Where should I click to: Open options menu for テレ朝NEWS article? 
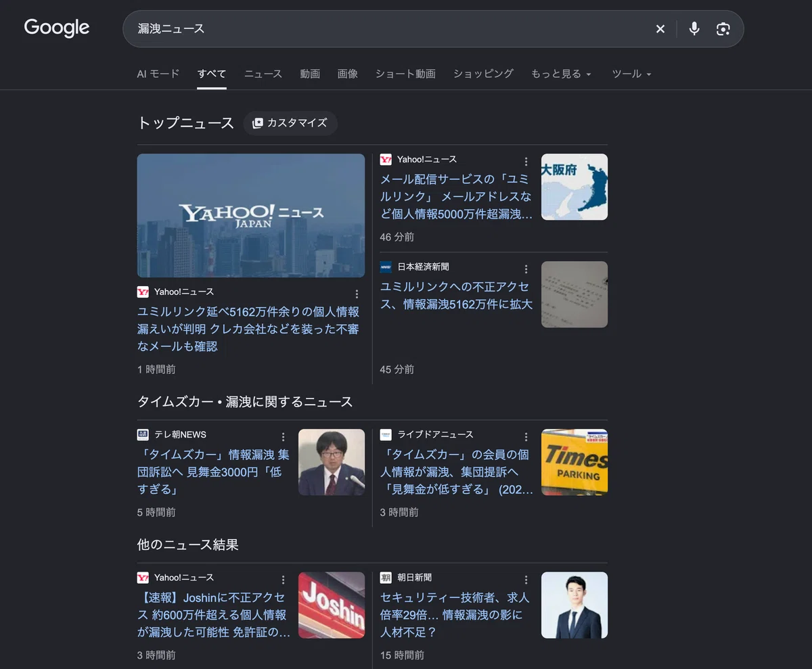tap(283, 436)
